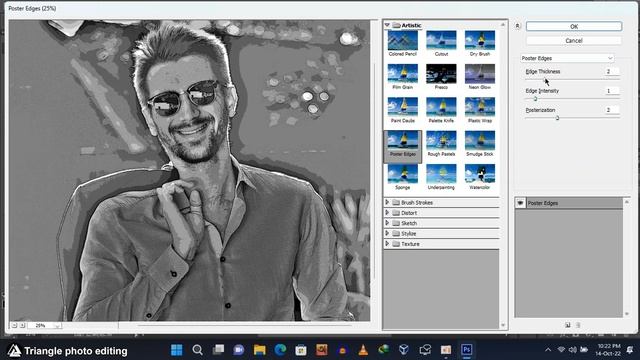Open the taskbar clock and date
The width and height of the screenshot is (640, 360).
tap(608, 350)
